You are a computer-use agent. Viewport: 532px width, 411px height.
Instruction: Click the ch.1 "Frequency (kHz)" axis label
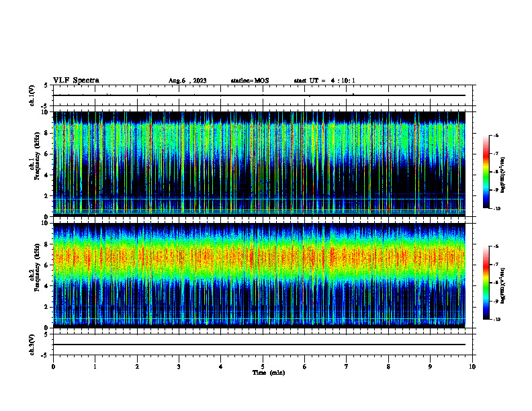click(x=38, y=156)
